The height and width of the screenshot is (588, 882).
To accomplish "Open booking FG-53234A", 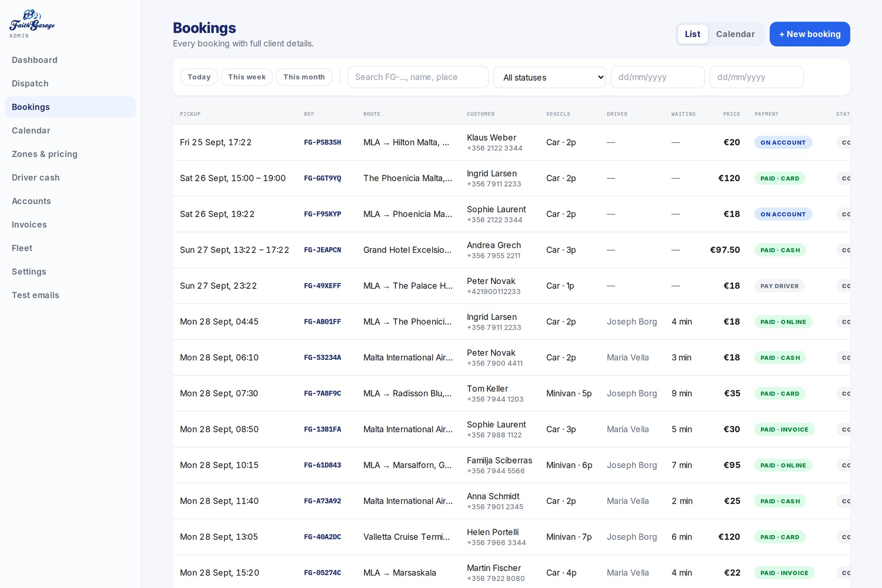I will click(322, 357).
